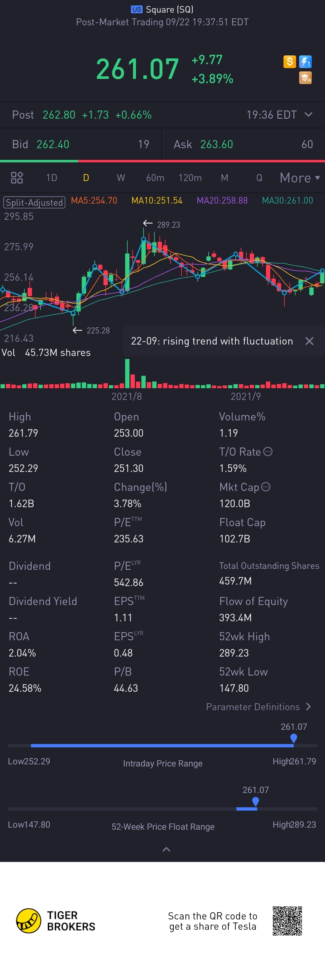
Task: Tap the +3.89% change figure
Action: pos(212,79)
